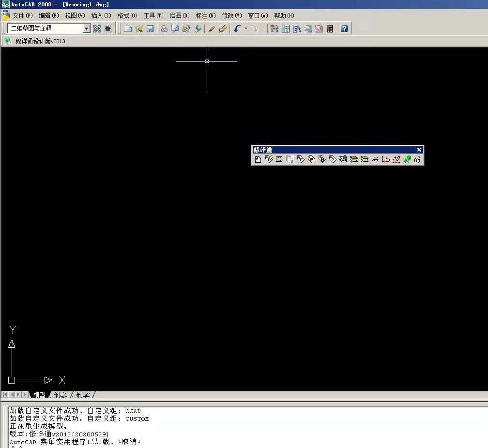The image size is (488, 448).
Task: Click the lined tag icon in 修详通 toolbar
Action: pyautogui.click(x=333, y=159)
